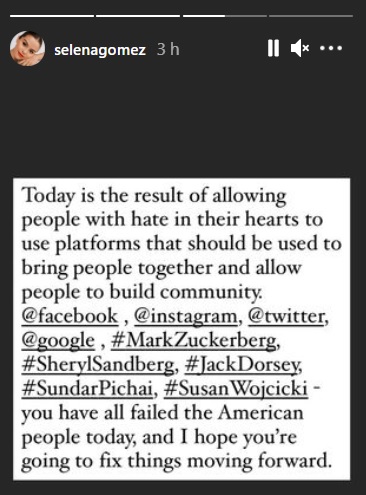
Task: Jump to the first story segment bar
Action: [x=52, y=16]
